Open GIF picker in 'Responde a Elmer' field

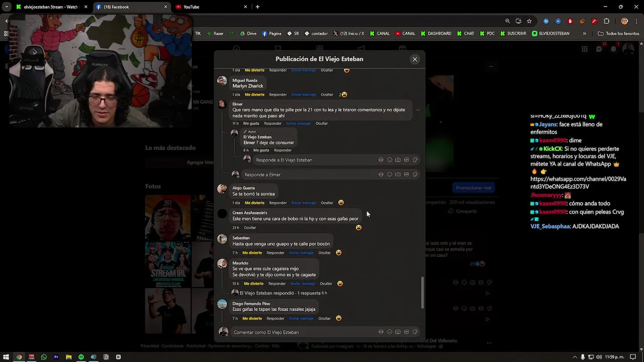(407, 174)
